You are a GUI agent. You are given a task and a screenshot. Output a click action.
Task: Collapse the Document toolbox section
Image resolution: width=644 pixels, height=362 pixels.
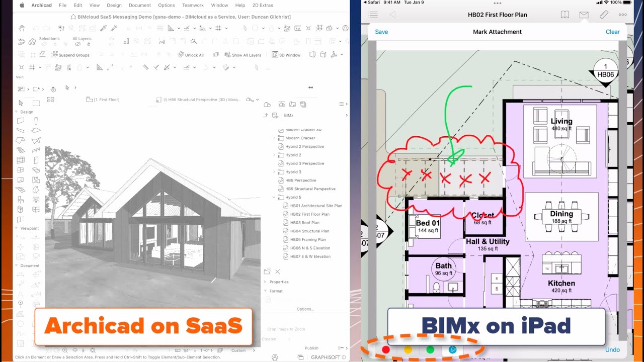[17, 265]
